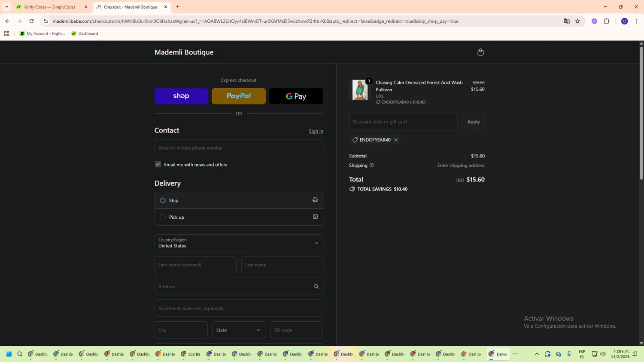The image size is (644, 362).
Task: Pay with Shop Pay express button
Action: [181, 96]
